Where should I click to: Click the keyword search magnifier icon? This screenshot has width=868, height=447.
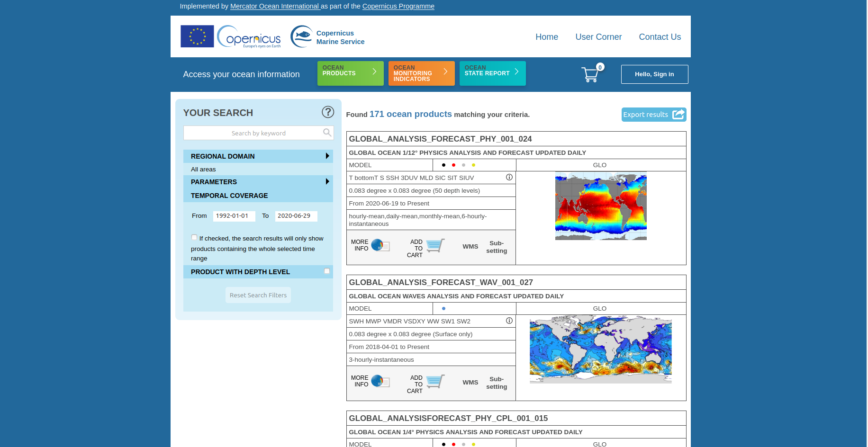pyautogui.click(x=326, y=133)
